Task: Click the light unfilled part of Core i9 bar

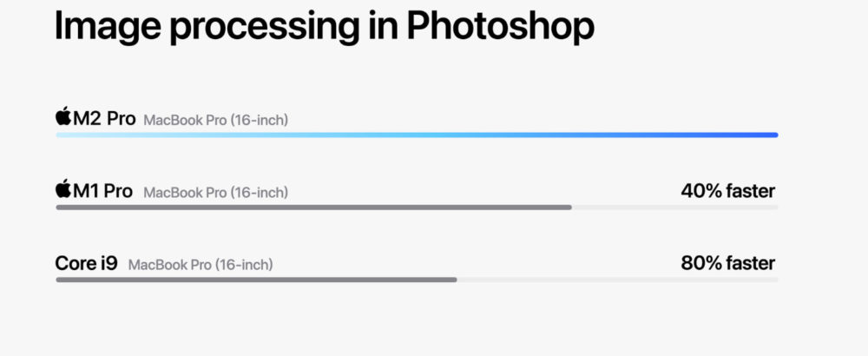Action: click(618, 280)
